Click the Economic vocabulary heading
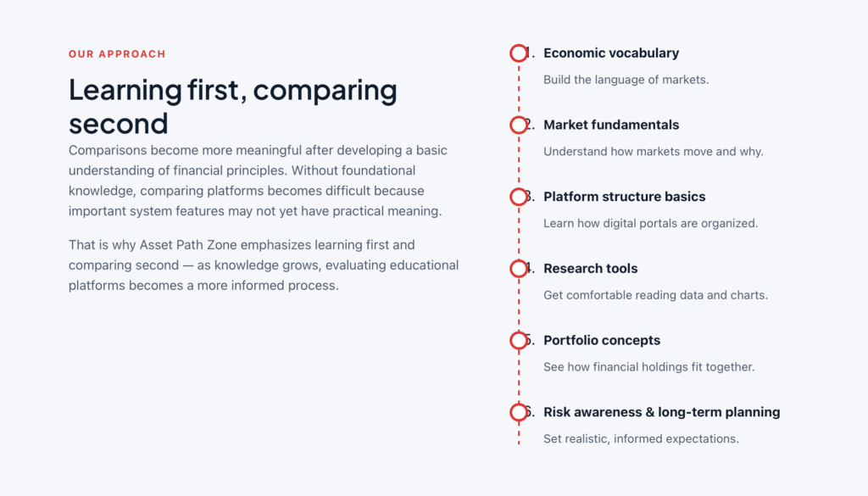 click(611, 53)
